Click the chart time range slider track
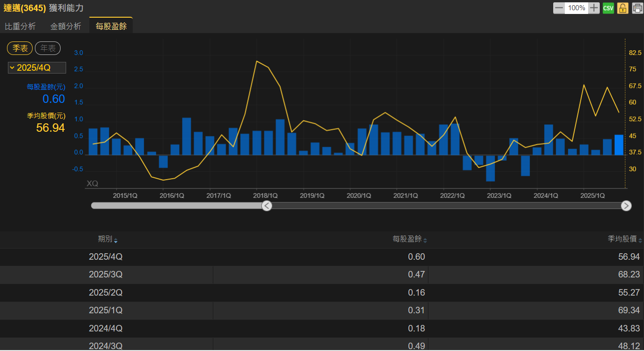This screenshot has height=351, width=644. [x=442, y=206]
